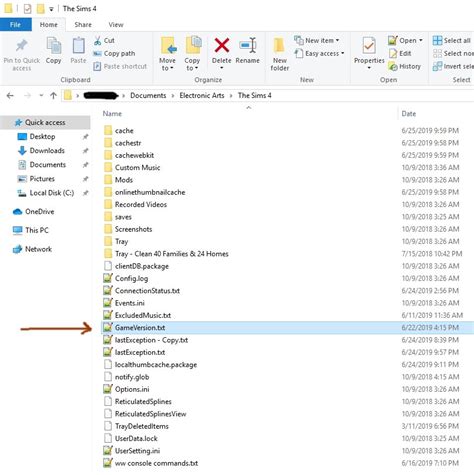Viewport: 474px width, 475px height.
Task: Select This PC in navigation pane
Action: pos(37,230)
